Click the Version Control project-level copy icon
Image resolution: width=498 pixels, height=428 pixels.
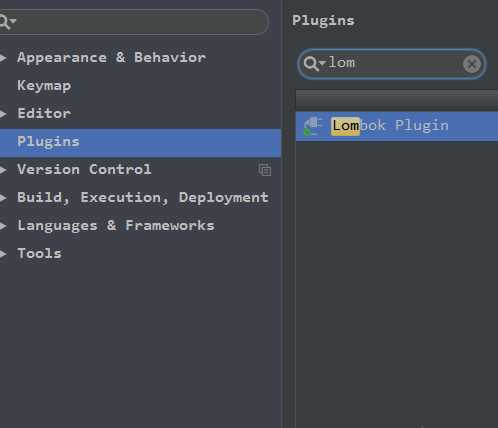pyautogui.click(x=265, y=170)
